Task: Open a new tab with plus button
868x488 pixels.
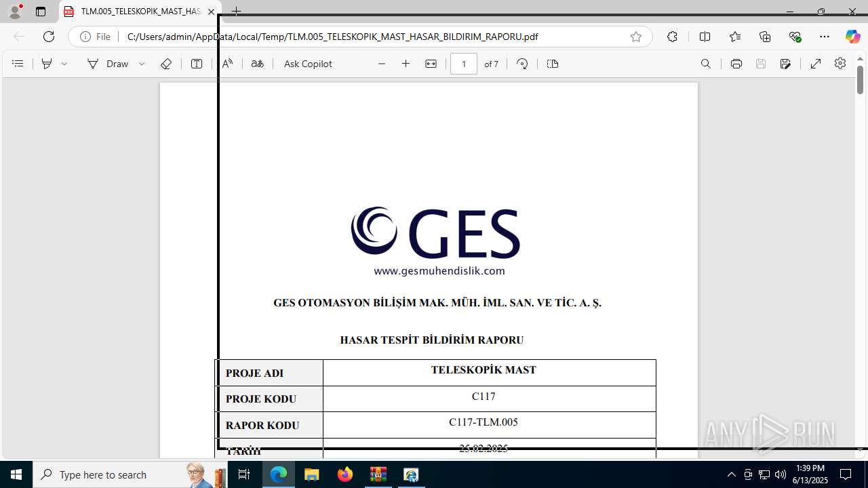Action: (x=236, y=12)
